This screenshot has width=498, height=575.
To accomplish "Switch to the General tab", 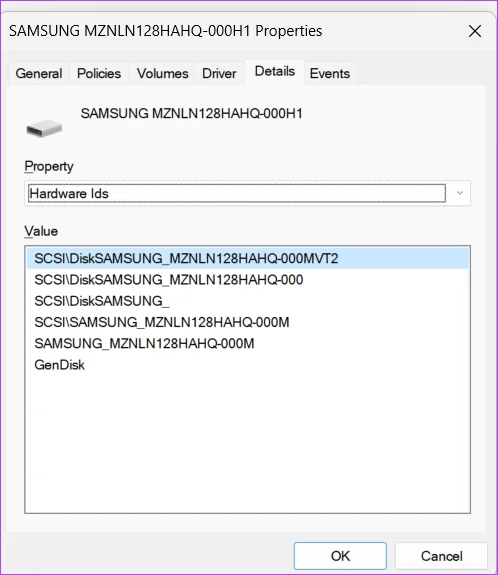I will 39,73.
